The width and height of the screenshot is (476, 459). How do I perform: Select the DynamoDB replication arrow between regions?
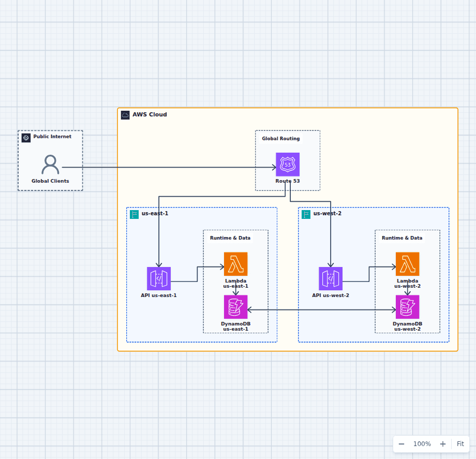pos(321,310)
